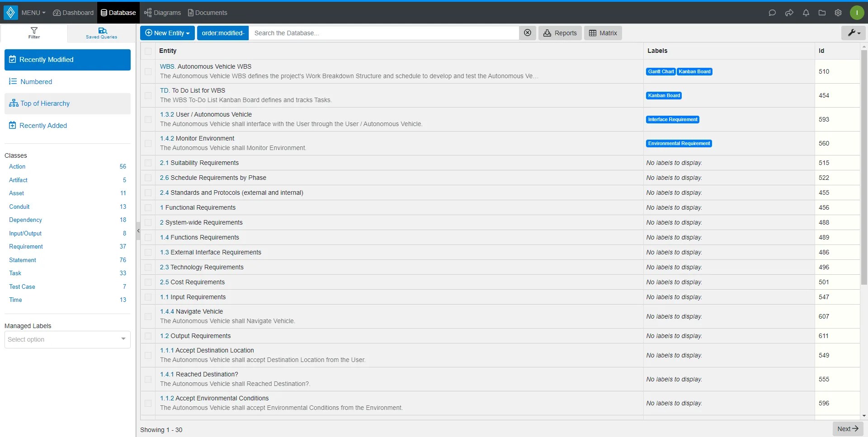Filter by Asset class

pos(16,193)
